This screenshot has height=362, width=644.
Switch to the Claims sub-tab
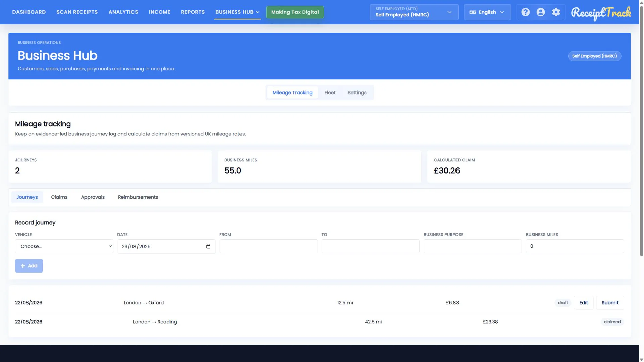pyautogui.click(x=59, y=197)
